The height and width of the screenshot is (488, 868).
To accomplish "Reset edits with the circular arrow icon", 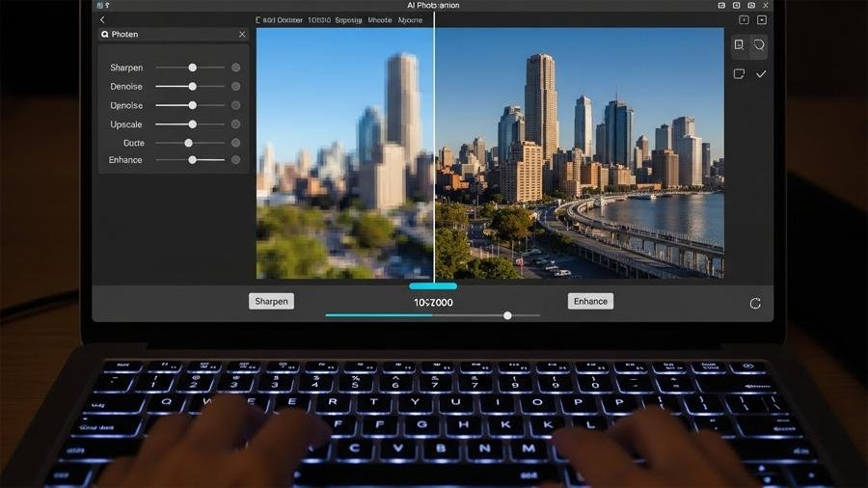I will click(755, 303).
